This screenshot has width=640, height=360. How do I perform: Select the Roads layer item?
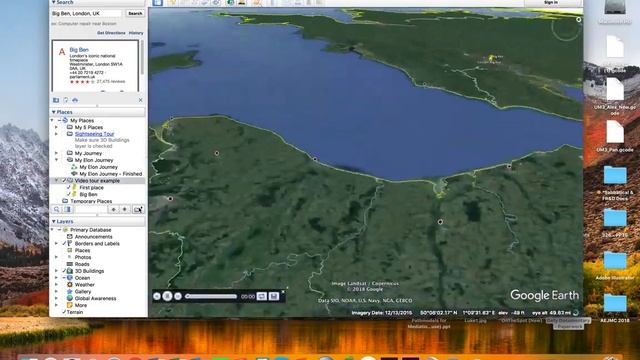pyautogui.click(x=82, y=264)
